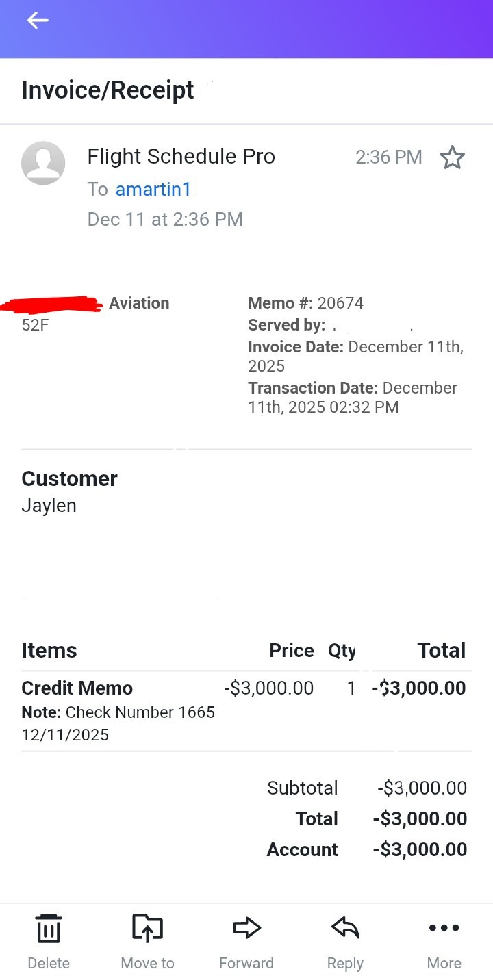Tap the Delete label in bottom bar
The height and width of the screenshot is (980, 493).
click(49, 963)
